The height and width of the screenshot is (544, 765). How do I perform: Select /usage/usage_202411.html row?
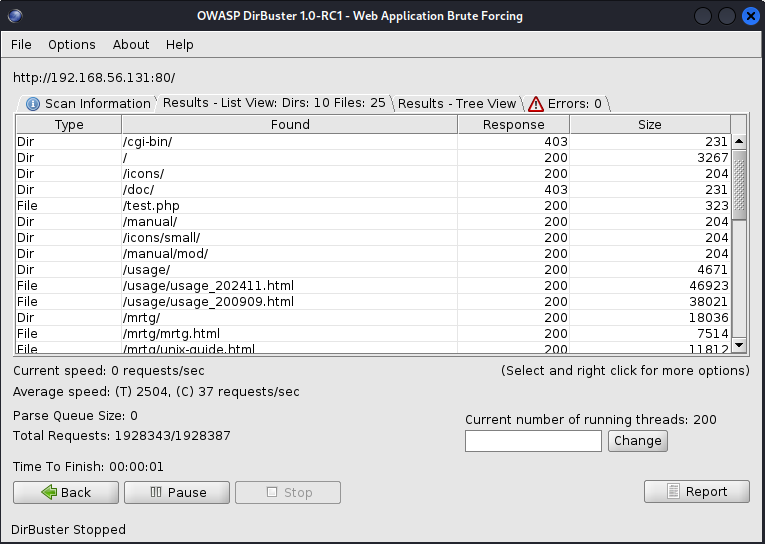[373, 285]
